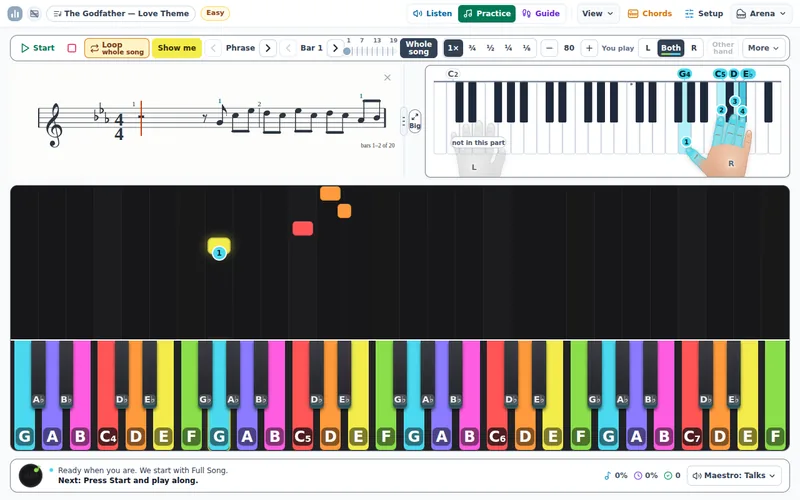Click the note accuracy 0% indicator

point(615,476)
